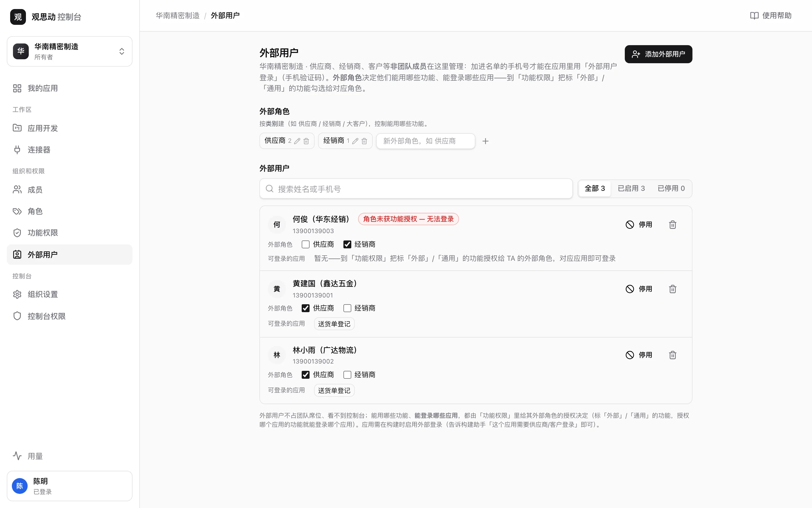
Task: Click phone number 13900139003
Action: click(313, 231)
